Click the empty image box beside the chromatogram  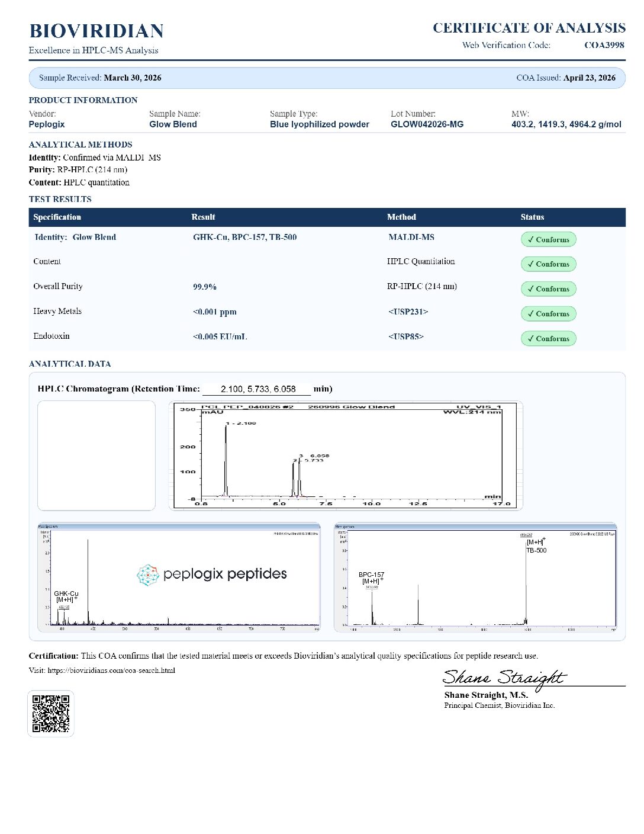pyautogui.click(x=96, y=456)
